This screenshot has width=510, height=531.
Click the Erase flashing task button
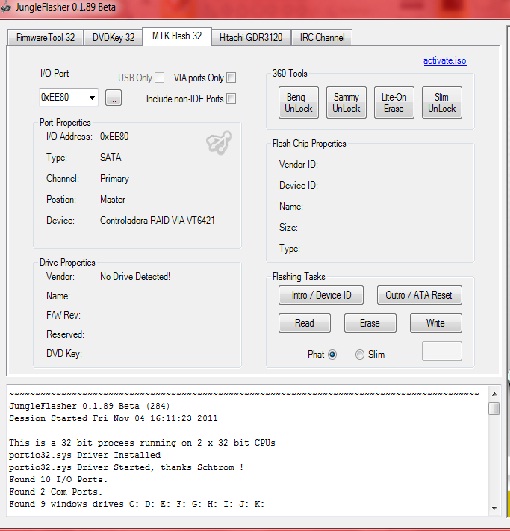(370, 323)
